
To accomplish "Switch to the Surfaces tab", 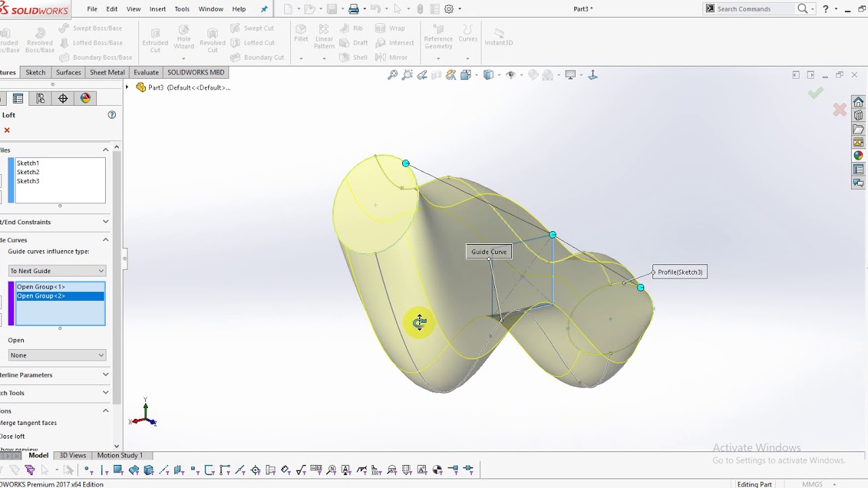I will [x=68, y=73].
